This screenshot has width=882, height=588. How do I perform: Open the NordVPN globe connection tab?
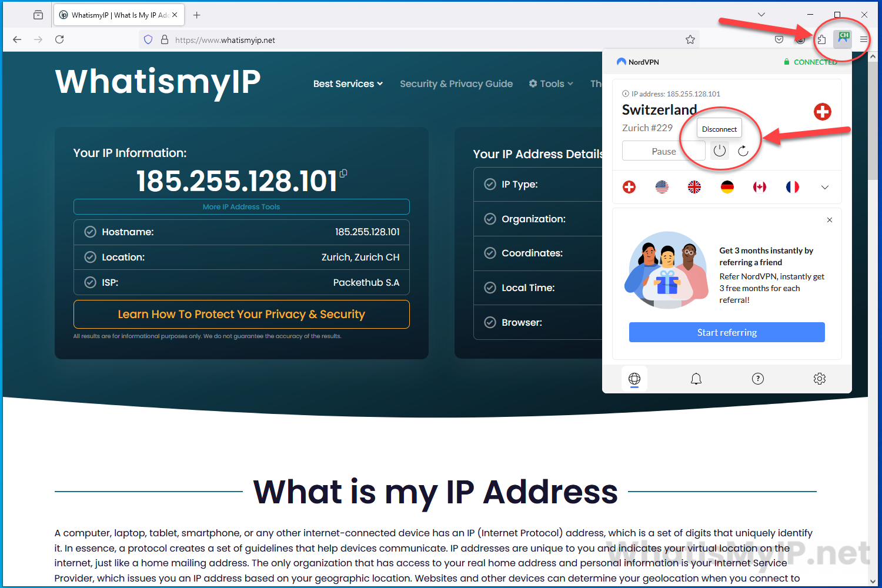pyautogui.click(x=634, y=379)
